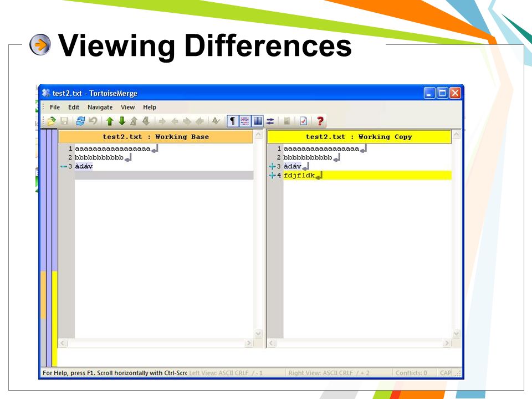Click the locator overview bar at window's left

click(49, 248)
